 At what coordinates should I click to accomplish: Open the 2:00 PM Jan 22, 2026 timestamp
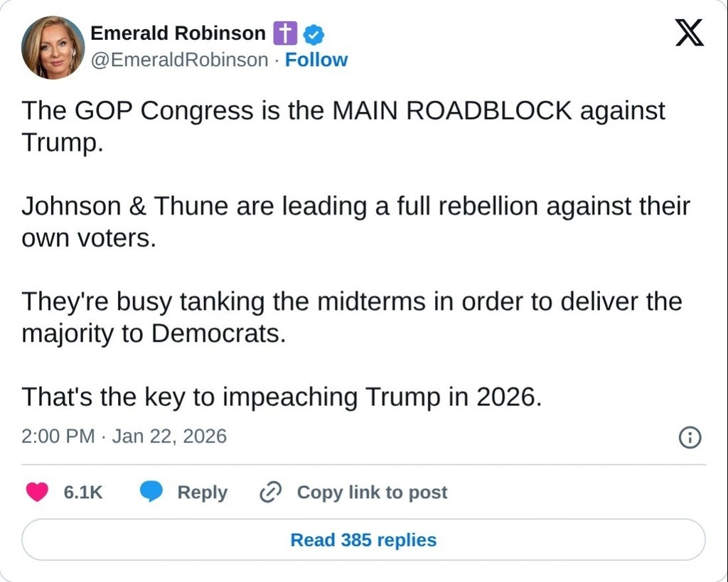coord(124,436)
